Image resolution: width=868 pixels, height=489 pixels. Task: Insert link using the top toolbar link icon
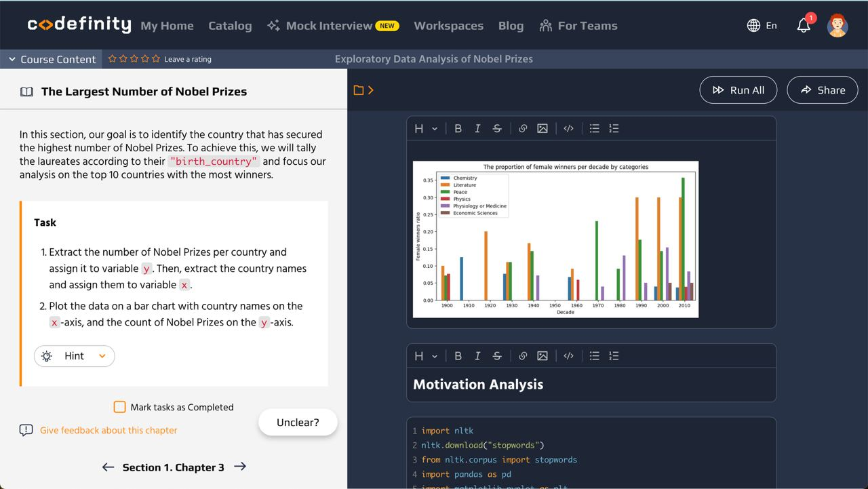tap(523, 128)
